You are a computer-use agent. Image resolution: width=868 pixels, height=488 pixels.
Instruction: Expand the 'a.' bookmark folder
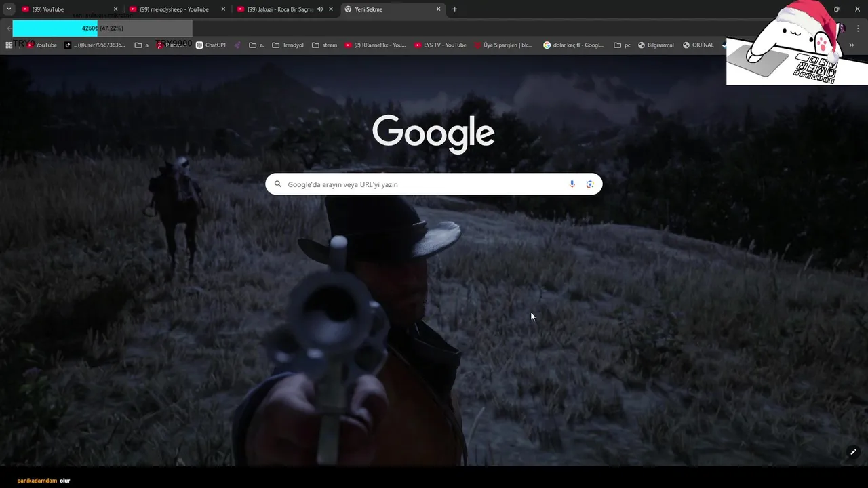[256, 45]
